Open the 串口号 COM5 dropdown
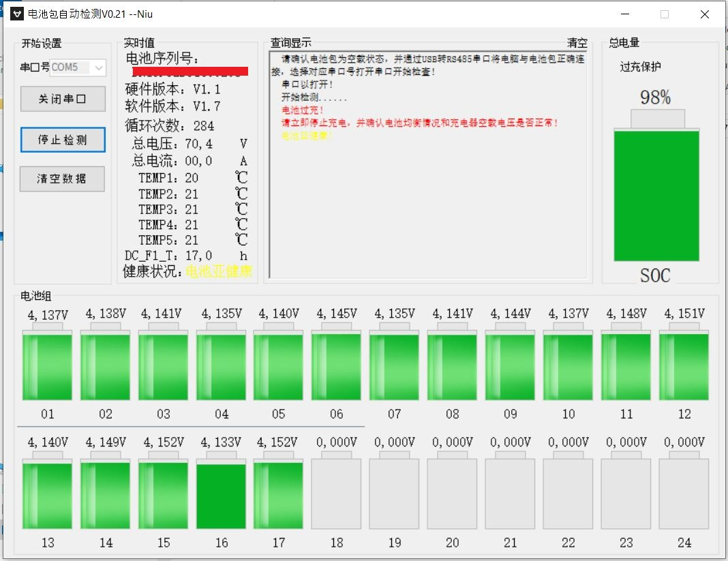The width and height of the screenshot is (728, 561). pyautogui.click(x=99, y=67)
